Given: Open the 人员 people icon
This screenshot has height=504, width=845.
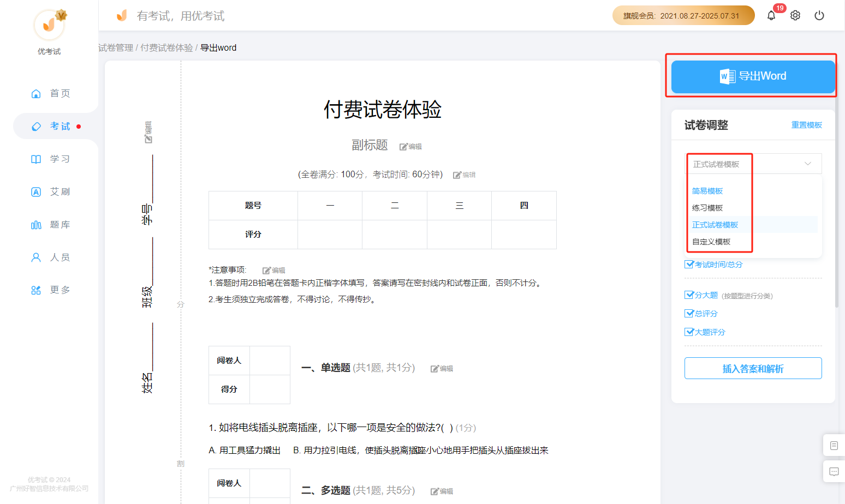Looking at the screenshot, I should pos(36,257).
